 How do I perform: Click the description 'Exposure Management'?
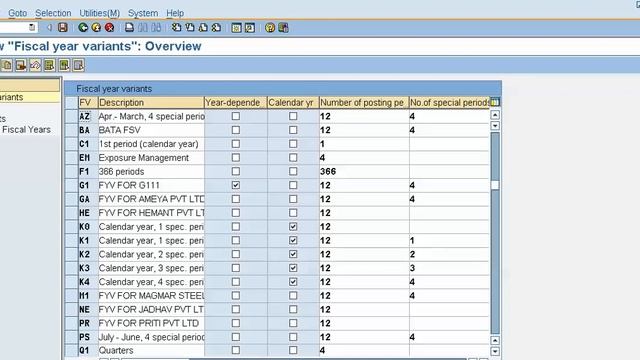pos(144,158)
